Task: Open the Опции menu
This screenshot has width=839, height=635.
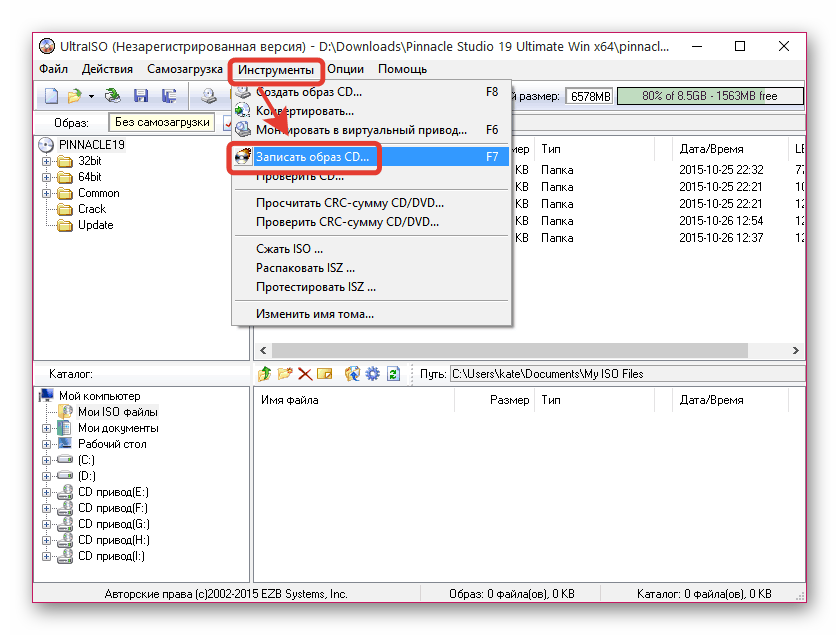Action: (x=345, y=69)
